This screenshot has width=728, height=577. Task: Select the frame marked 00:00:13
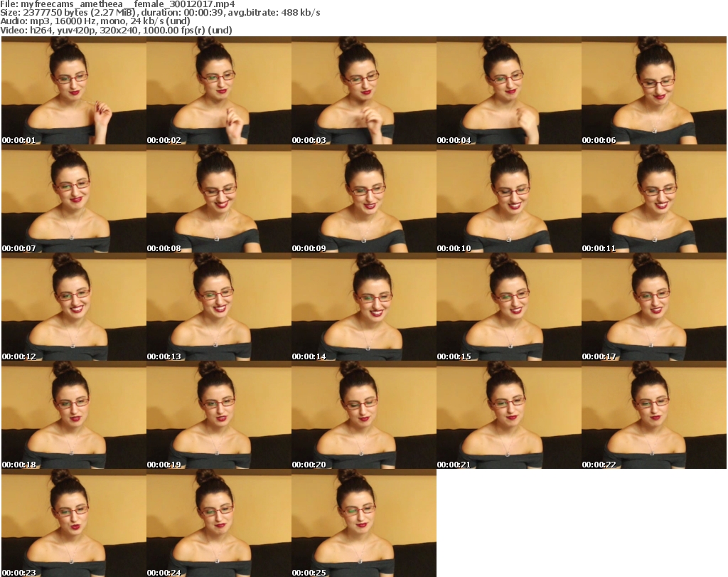coord(219,307)
